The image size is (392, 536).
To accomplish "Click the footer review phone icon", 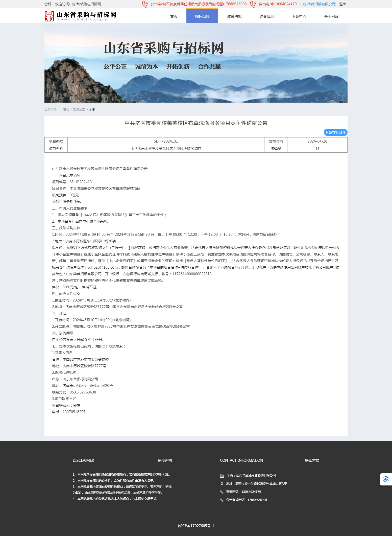I will tap(222, 500).
